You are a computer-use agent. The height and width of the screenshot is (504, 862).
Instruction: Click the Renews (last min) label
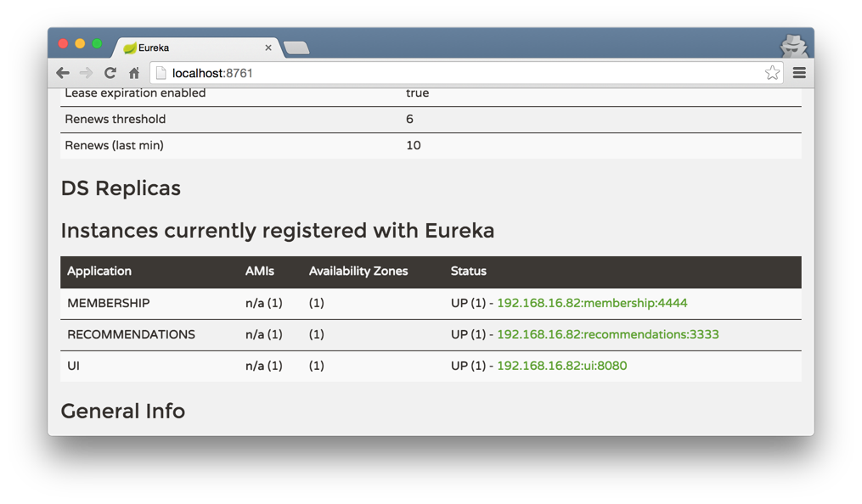pos(115,145)
